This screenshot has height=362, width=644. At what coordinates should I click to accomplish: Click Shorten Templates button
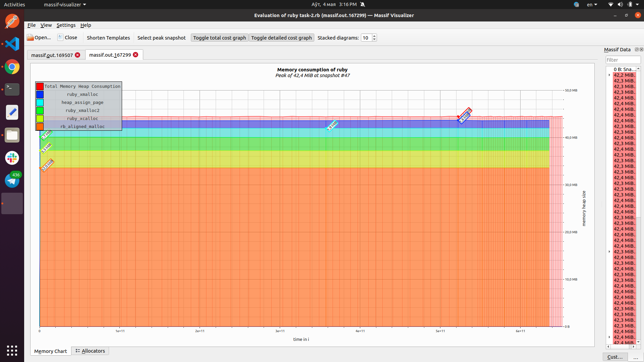108,38
